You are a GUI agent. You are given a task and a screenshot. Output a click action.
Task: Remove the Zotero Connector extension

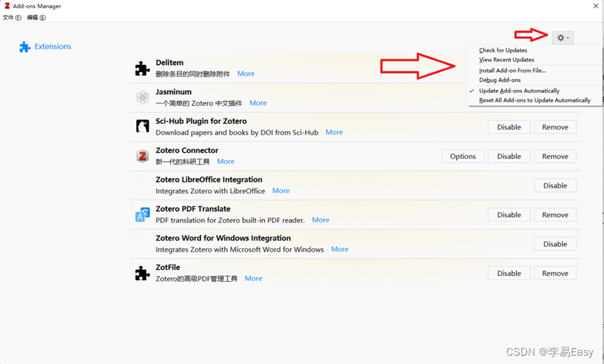pyautogui.click(x=555, y=156)
